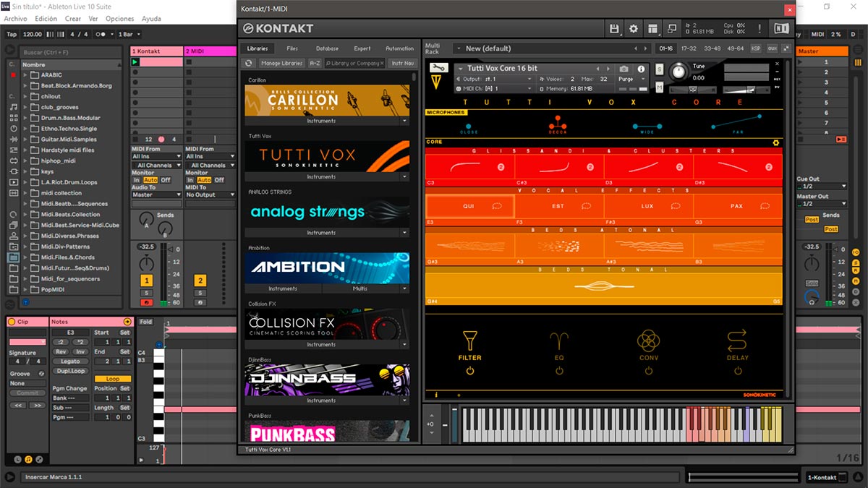Click the Legato button
This screenshot has height=488, width=868.
click(70, 361)
